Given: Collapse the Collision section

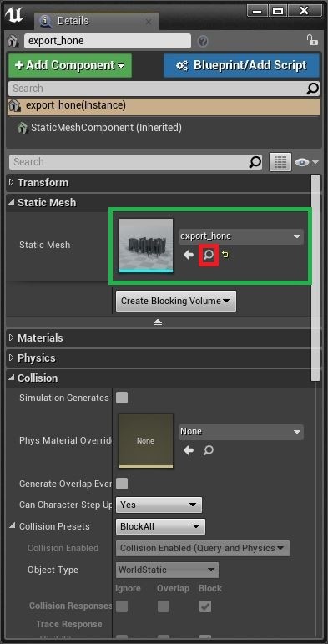Looking at the screenshot, I should pos(12,378).
